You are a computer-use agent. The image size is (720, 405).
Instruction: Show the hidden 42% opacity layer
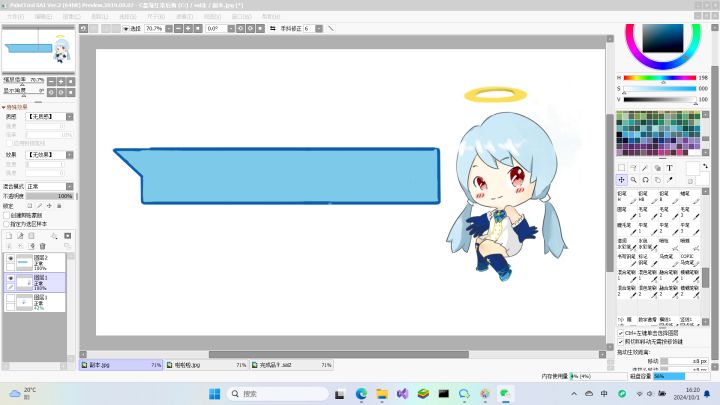tap(10, 298)
